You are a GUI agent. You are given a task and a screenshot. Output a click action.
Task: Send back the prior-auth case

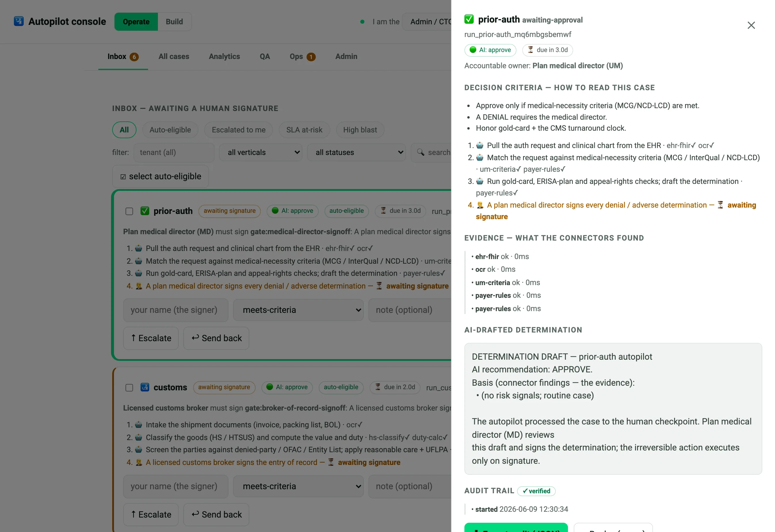[x=216, y=338]
